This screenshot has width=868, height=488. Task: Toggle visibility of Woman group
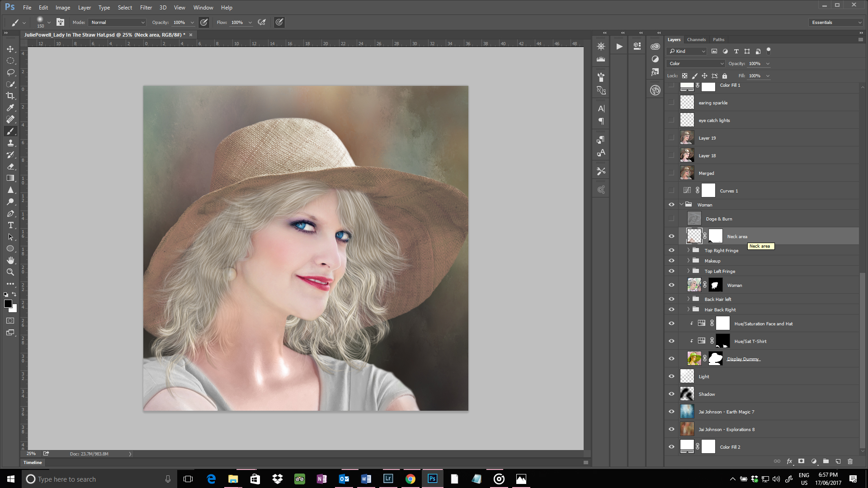671,205
